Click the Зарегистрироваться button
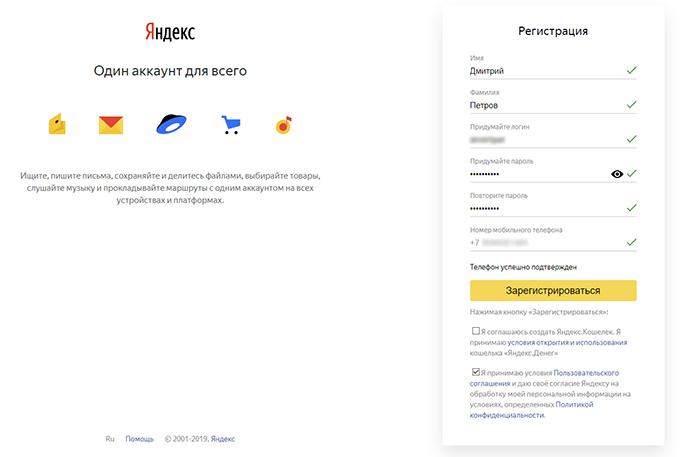Image resolution: width=700 pixels, height=457 pixels. (x=553, y=291)
